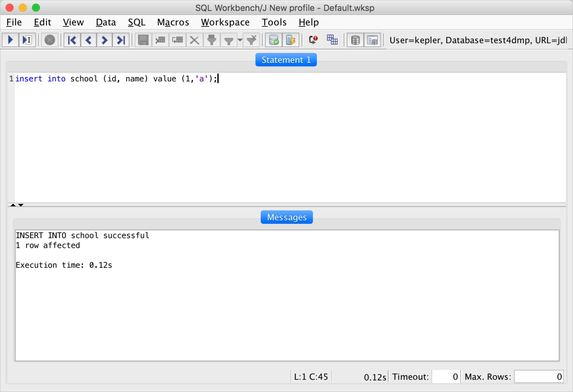Collapse editor with the up splitter arrow

[x=13, y=205]
